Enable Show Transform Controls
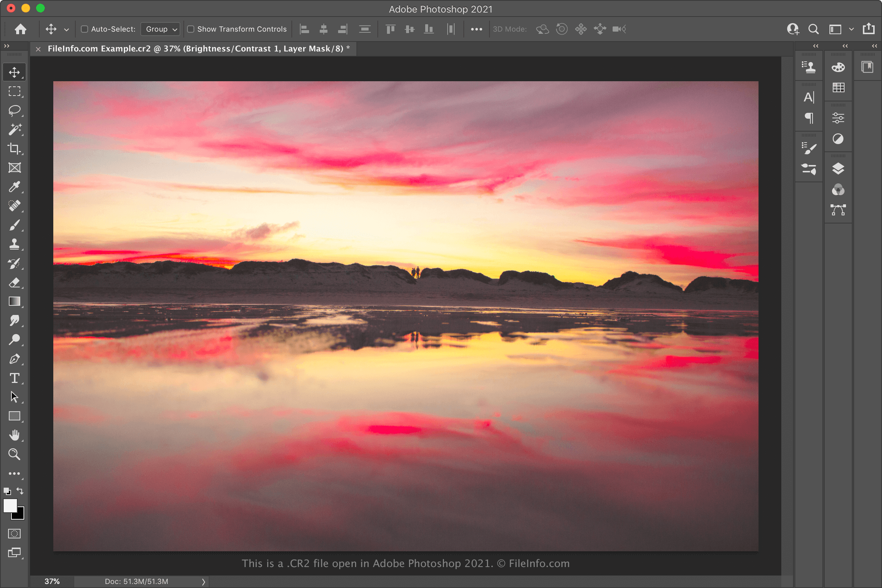 click(190, 29)
